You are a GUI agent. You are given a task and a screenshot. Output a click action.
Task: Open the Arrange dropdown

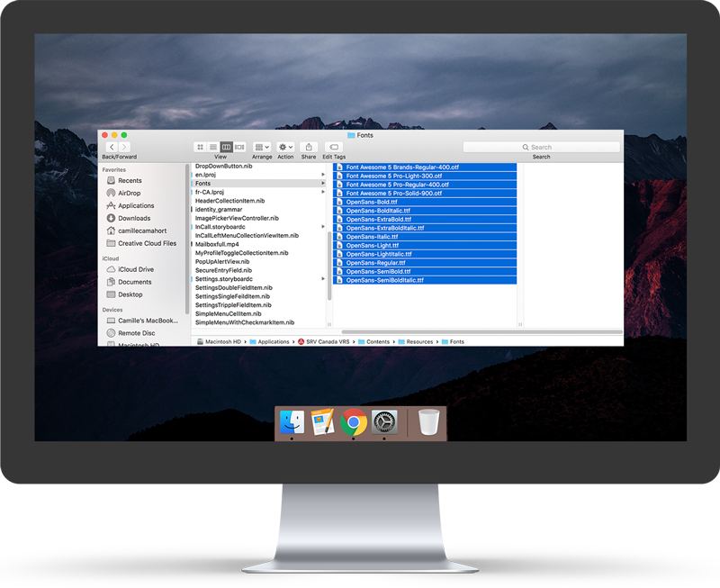click(x=262, y=147)
